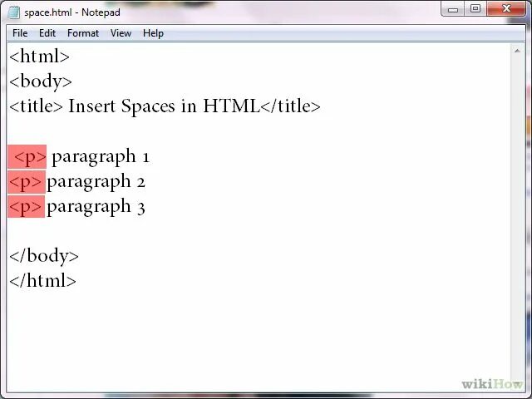Click the text 'paragraph 1'
Image resolution: width=532 pixels, height=399 pixels.
[x=101, y=157]
